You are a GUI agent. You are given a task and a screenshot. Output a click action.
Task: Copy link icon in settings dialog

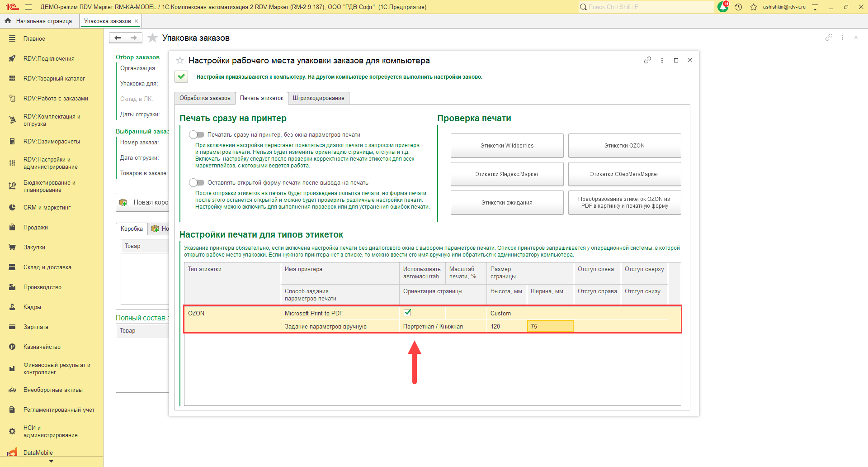tap(647, 60)
